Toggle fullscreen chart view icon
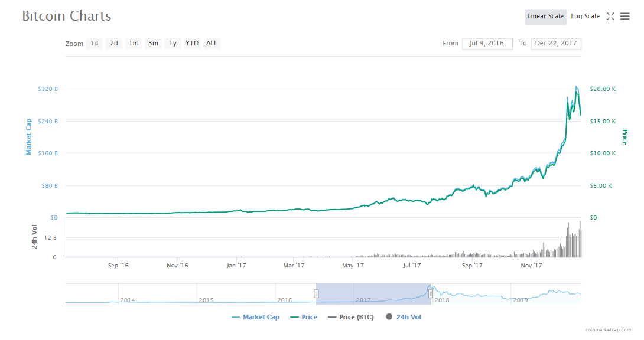The width and height of the screenshot is (644, 340). (611, 17)
